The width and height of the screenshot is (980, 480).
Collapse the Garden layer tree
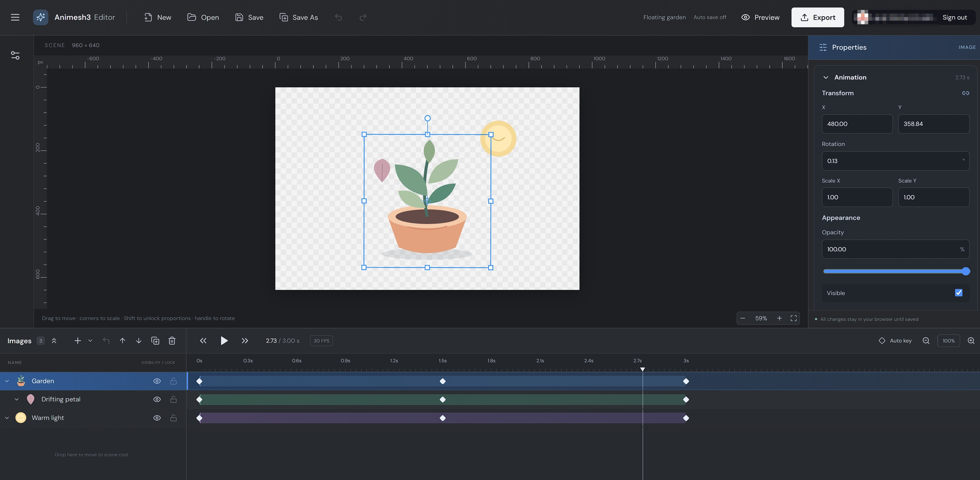click(7, 381)
